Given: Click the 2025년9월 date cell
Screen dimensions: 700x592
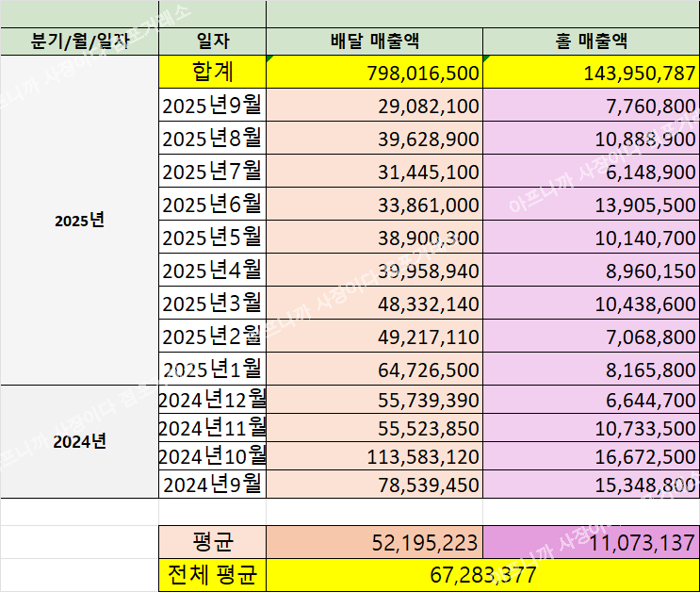Looking at the screenshot, I should (x=213, y=105).
